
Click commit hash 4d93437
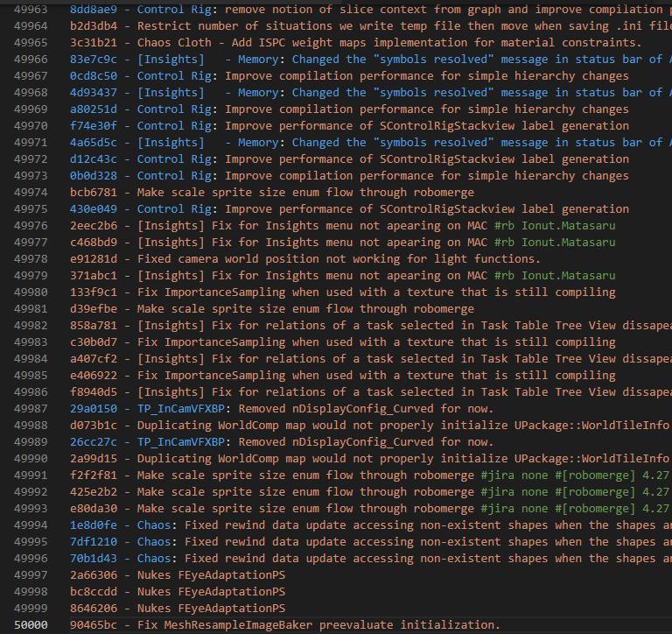click(94, 93)
